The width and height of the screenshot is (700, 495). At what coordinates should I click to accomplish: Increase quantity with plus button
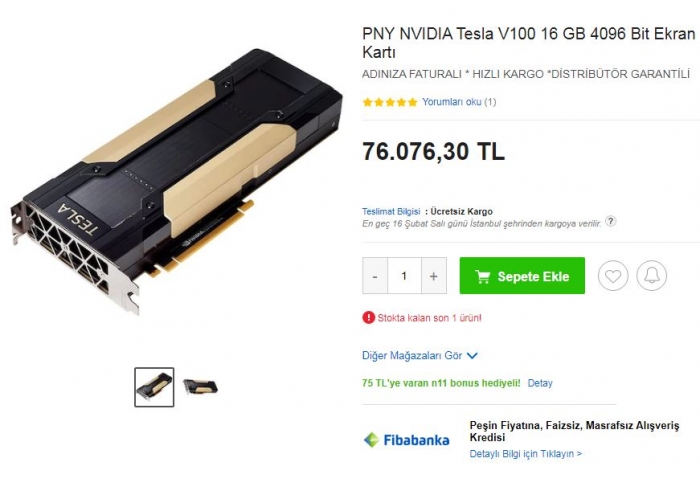coord(433,276)
